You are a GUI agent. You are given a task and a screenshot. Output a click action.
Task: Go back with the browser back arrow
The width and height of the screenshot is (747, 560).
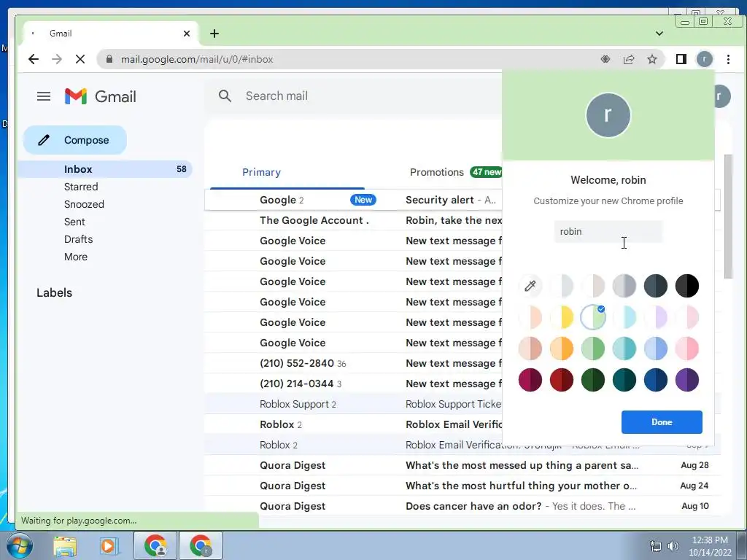pyautogui.click(x=34, y=59)
